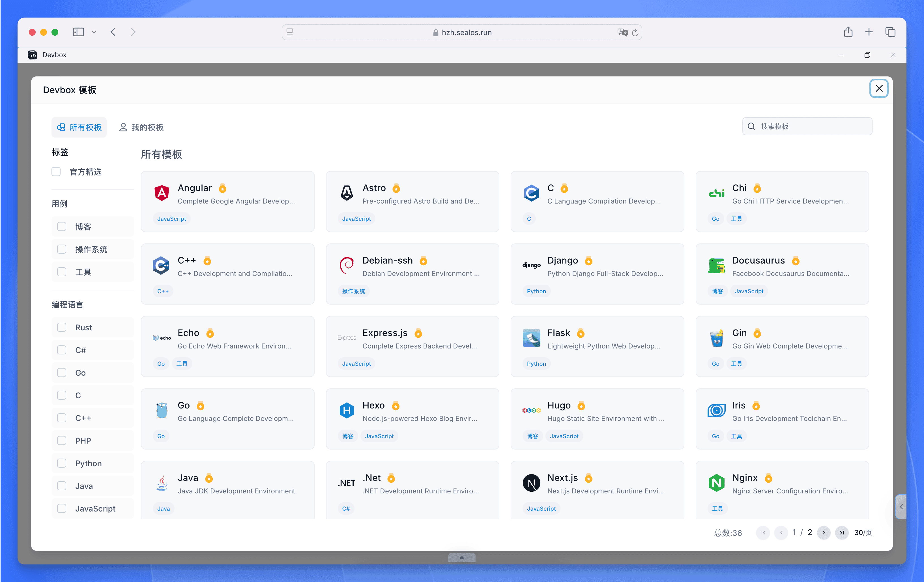The image size is (924, 582).
Task: Open the Express.js template card title
Action: [385, 333]
